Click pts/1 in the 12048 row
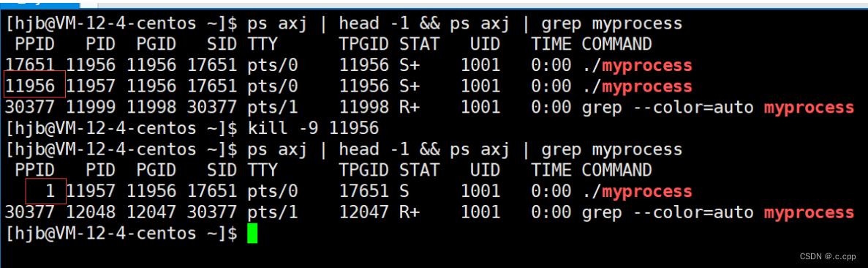The height and width of the screenshot is (268, 868). tap(273, 212)
